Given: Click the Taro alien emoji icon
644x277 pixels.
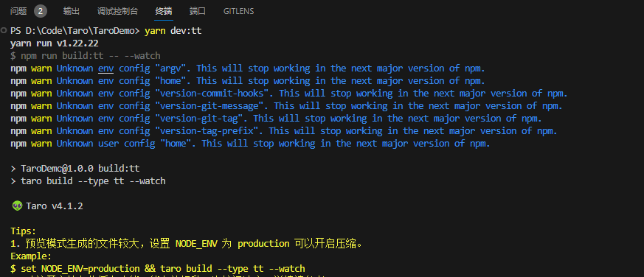Looking at the screenshot, I should [17, 206].
